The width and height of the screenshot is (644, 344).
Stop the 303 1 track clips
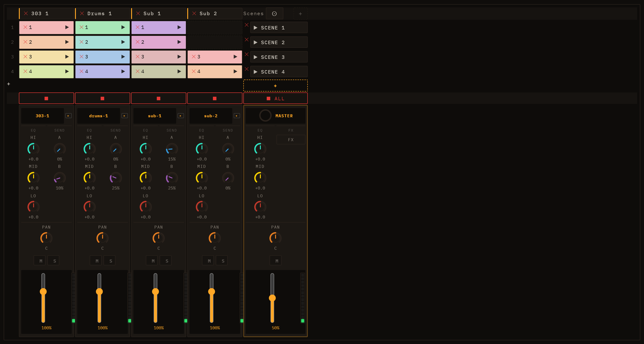pyautogui.click(x=46, y=98)
